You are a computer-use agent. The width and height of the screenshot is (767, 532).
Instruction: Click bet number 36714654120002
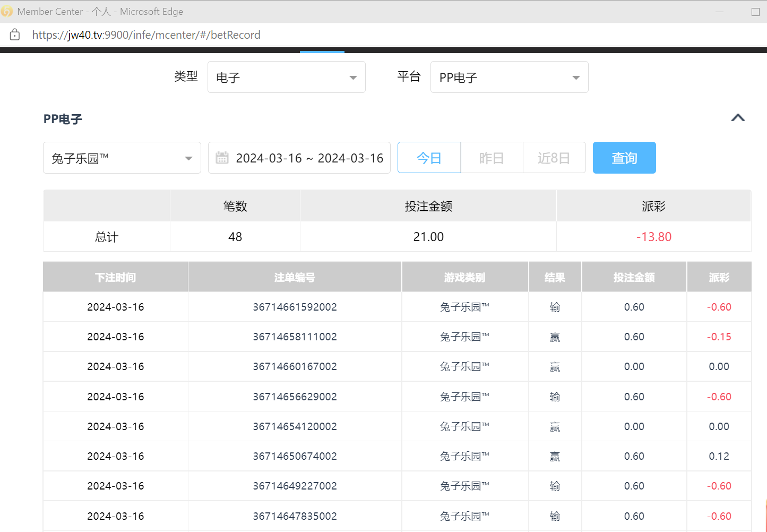295,426
